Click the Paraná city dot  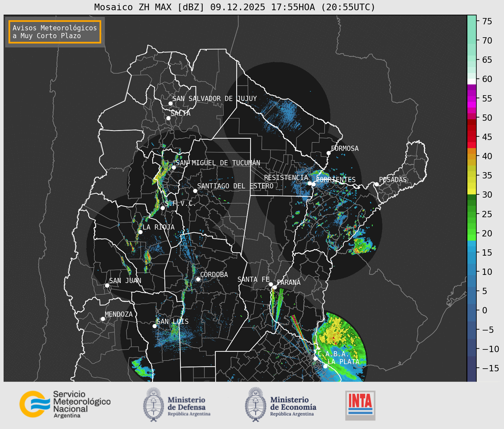coord(275,287)
